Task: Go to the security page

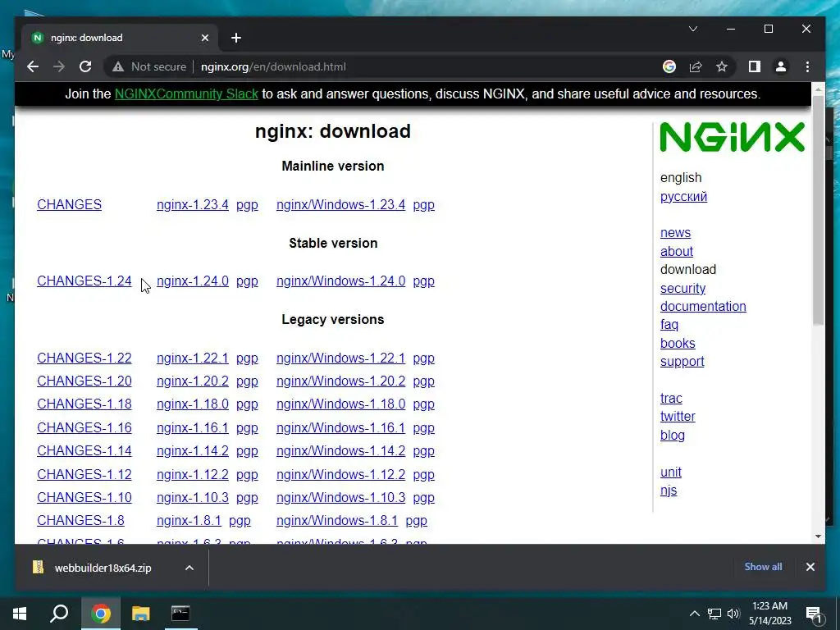Action: coord(682,288)
